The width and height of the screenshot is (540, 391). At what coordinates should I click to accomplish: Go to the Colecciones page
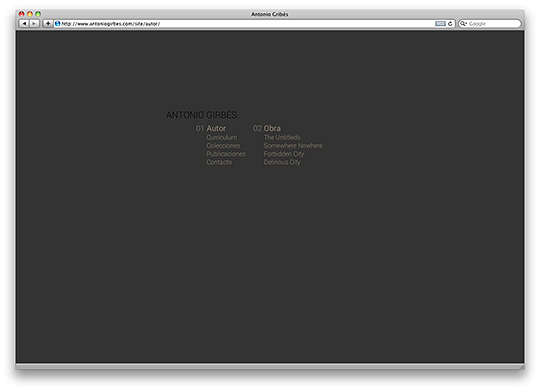(223, 145)
